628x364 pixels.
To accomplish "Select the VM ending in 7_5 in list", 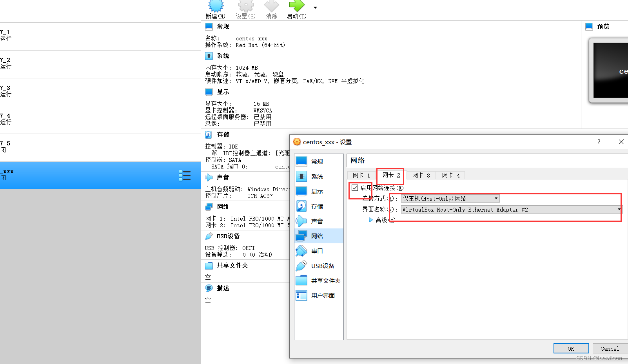I will pyautogui.click(x=100, y=147).
